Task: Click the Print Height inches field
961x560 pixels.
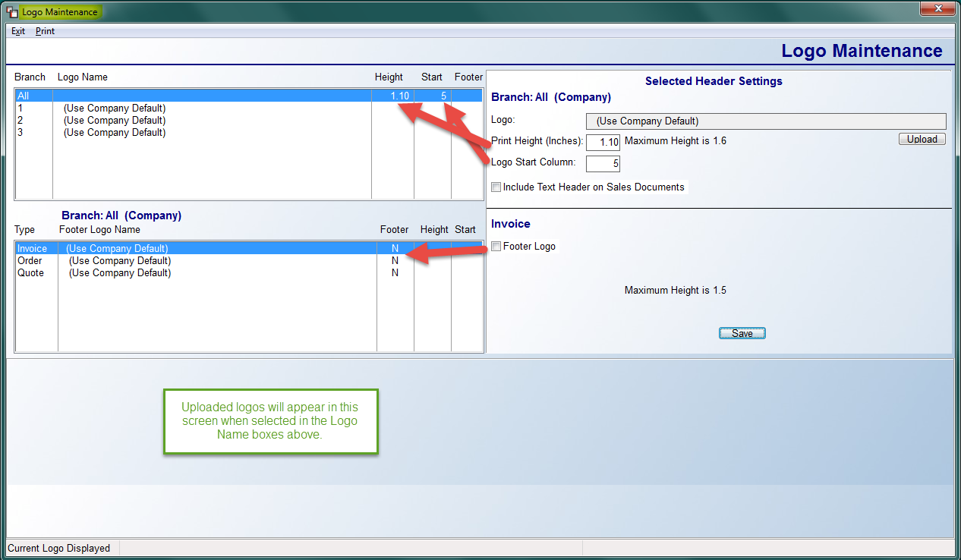Action: (603, 142)
